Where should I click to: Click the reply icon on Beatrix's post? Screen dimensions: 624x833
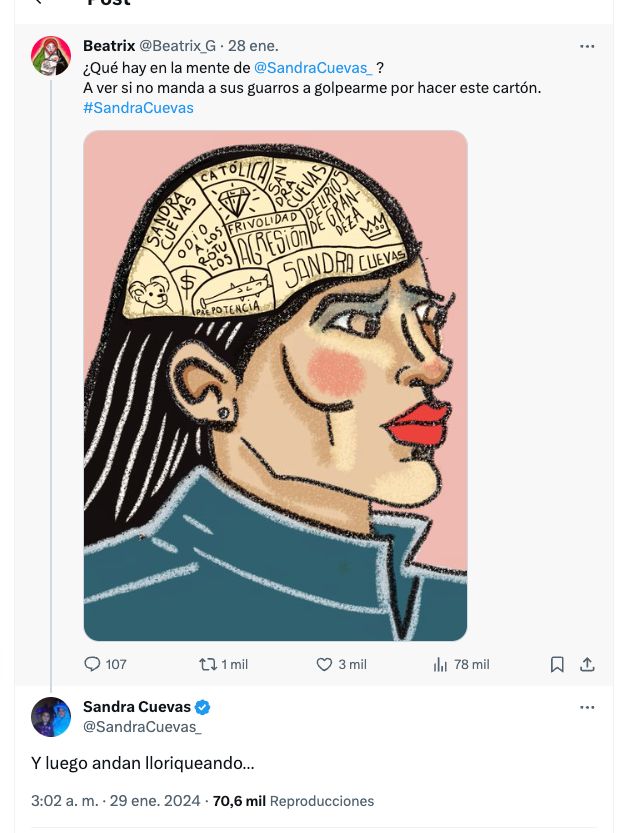coord(93,664)
